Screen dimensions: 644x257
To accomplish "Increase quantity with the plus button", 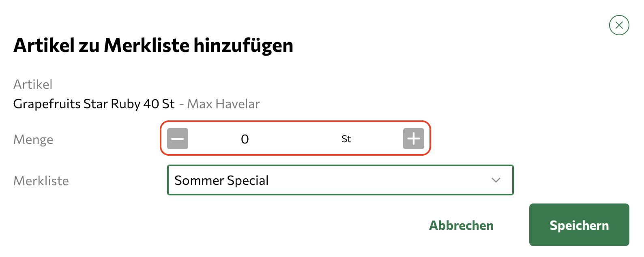I will (x=413, y=139).
